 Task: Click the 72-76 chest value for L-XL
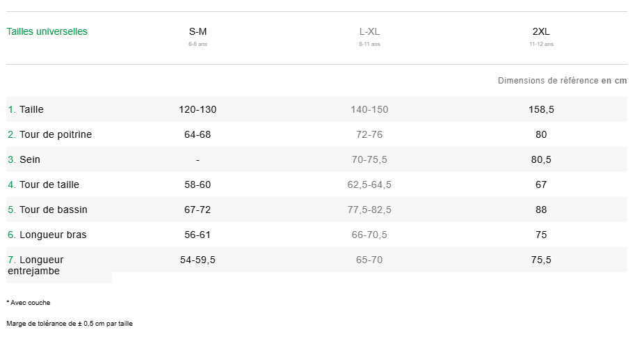369,134
